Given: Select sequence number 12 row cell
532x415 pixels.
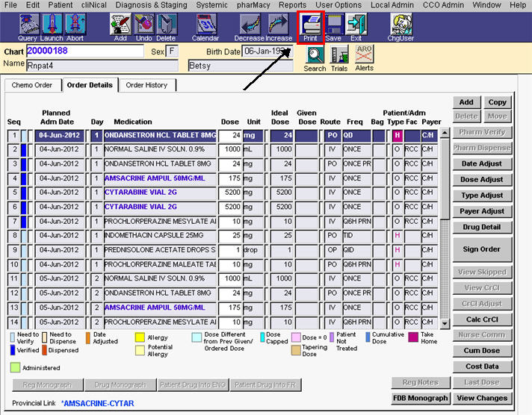Looking at the screenshot, I should pos(14,293).
